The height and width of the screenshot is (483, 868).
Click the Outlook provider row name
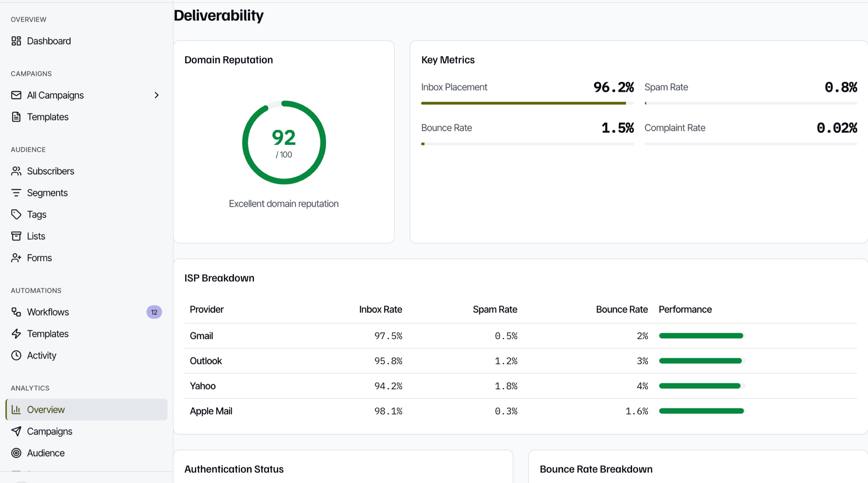point(206,361)
